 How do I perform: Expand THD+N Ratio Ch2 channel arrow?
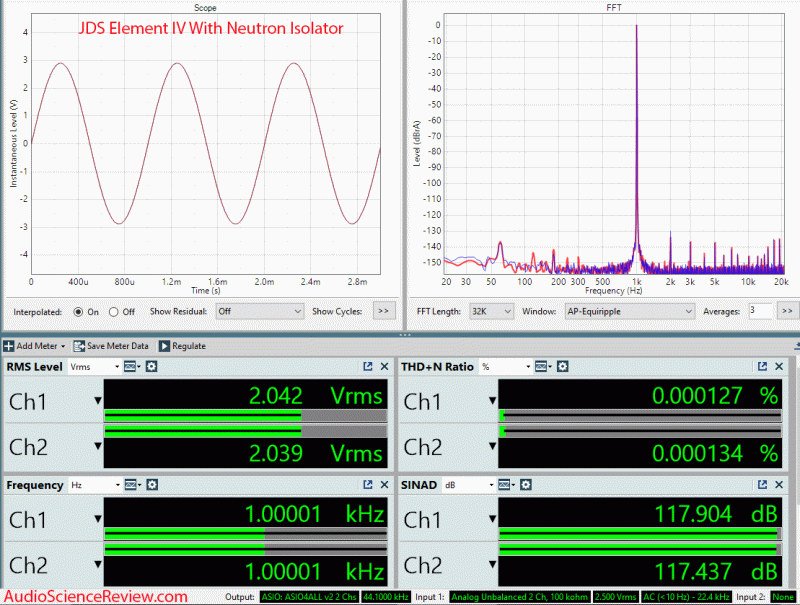492,446
